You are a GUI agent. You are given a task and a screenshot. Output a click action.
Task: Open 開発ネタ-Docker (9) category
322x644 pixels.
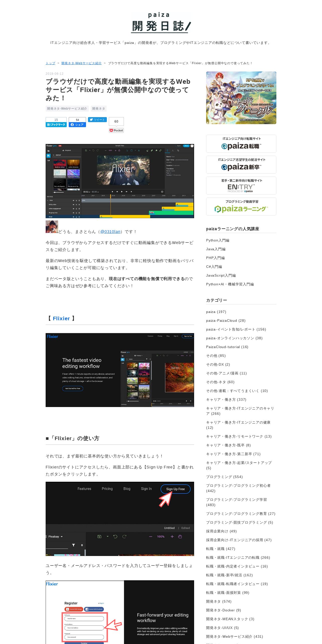pyautogui.click(x=223, y=610)
